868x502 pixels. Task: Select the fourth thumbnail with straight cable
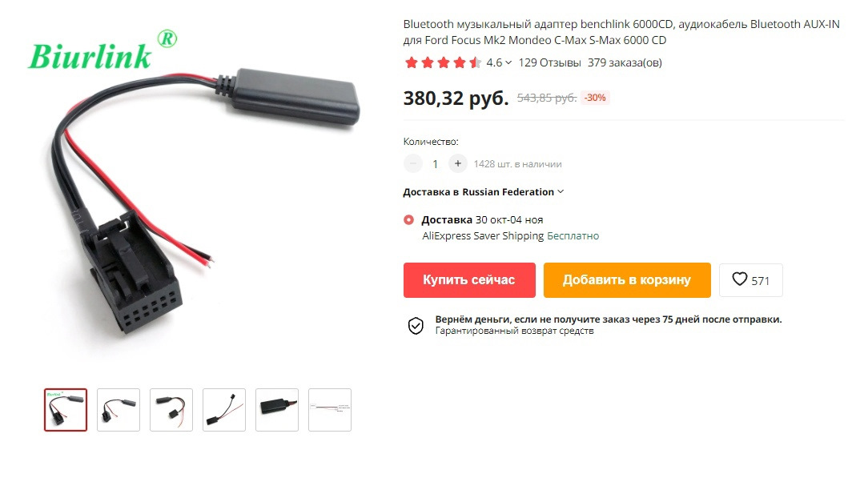224,410
